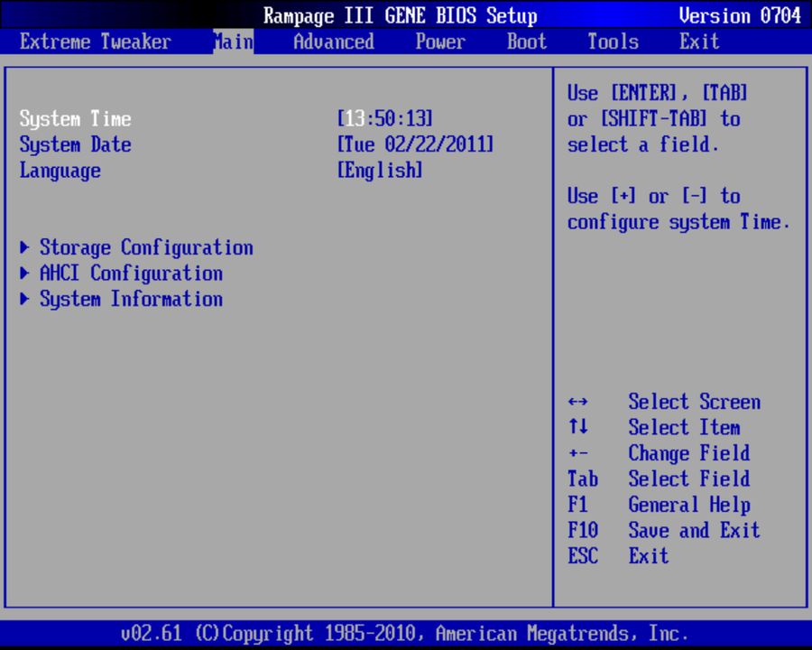Select the System Date label
This screenshot has height=650, width=812.
75,144
